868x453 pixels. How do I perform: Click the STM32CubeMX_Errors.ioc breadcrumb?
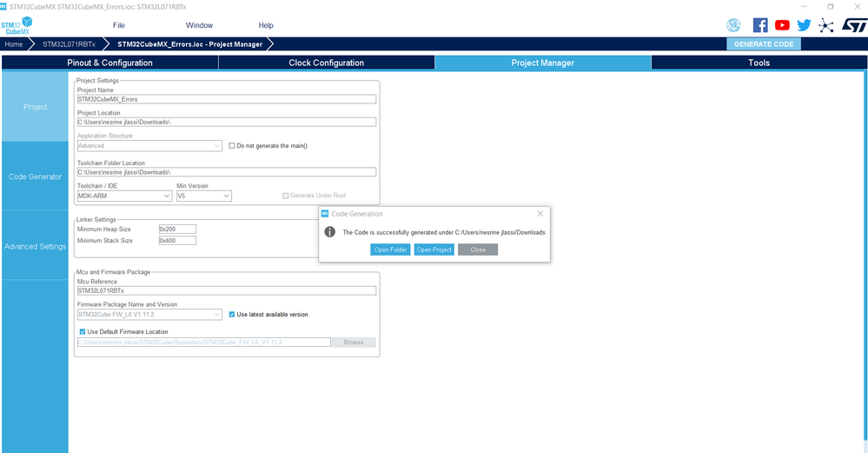190,44
